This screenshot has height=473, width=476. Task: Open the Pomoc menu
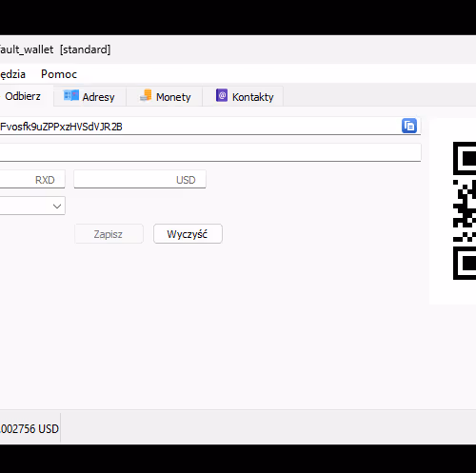(59, 74)
